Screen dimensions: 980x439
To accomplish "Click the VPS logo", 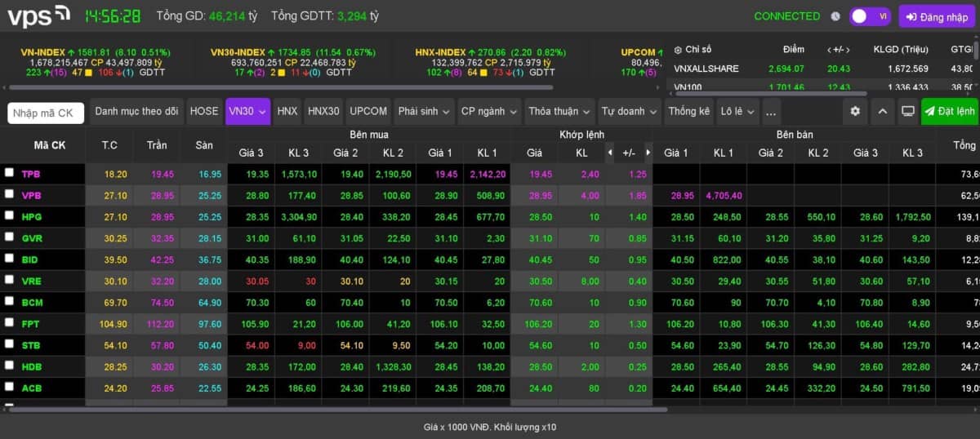I will [x=38, y=15].
